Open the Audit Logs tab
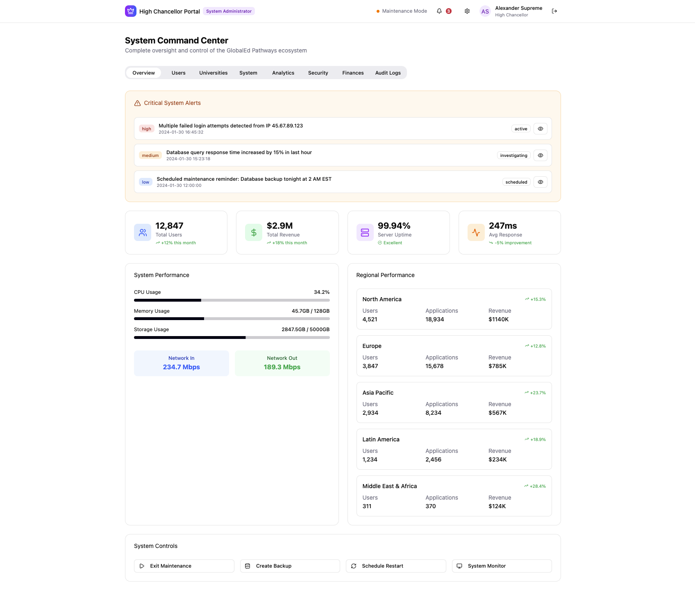Viewport: 695px width, 616px height. pos(388,73)
